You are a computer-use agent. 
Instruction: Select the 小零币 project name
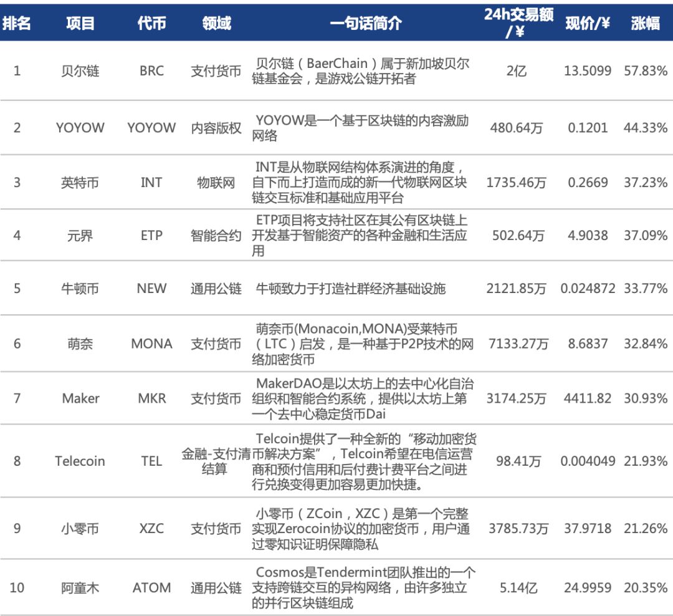point(80,528)
